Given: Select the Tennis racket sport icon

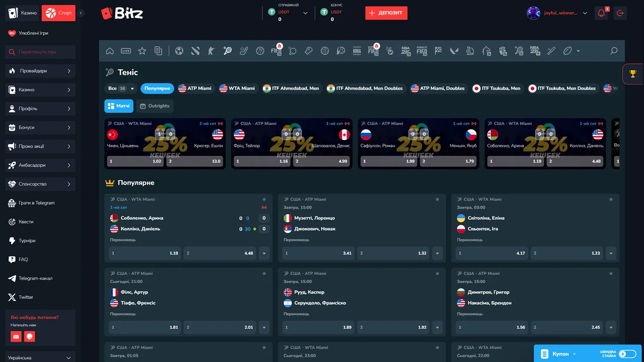Looking at the screenshot, I should pyautogui.click(x=227, y=51).
